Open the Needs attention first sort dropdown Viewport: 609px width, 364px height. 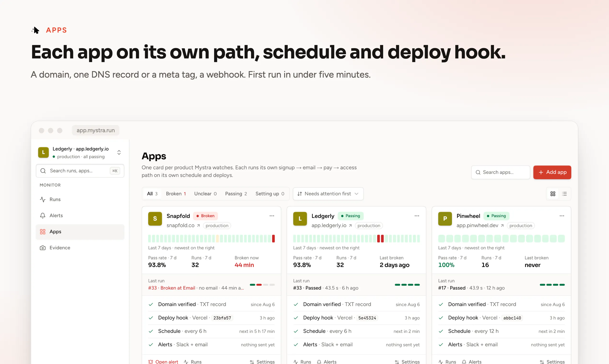[x=328, y=194]
